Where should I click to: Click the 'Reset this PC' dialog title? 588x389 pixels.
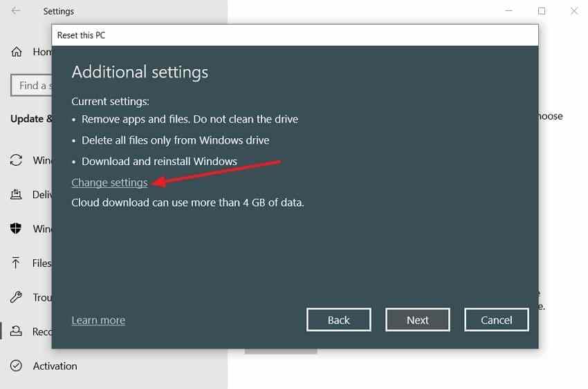(81, 35)
